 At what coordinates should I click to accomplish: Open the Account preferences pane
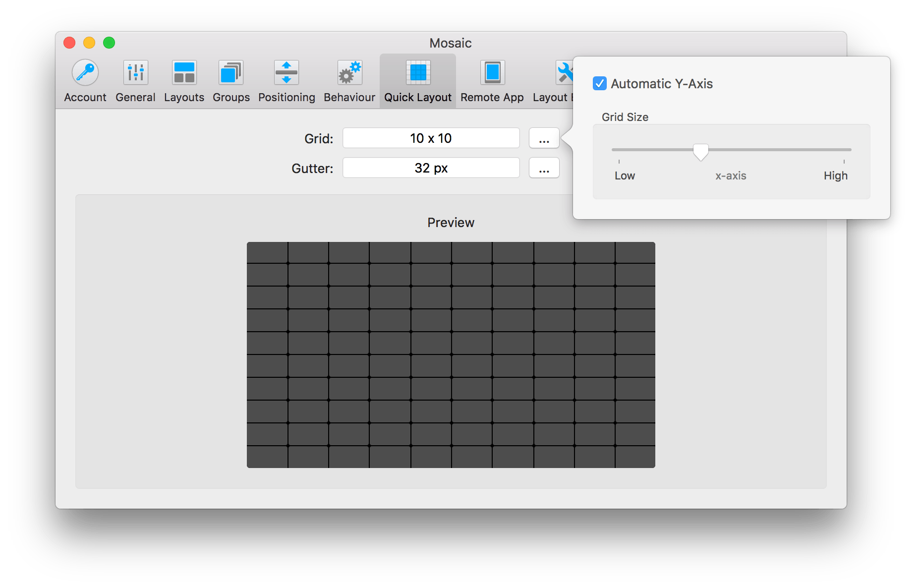point(85,81)
